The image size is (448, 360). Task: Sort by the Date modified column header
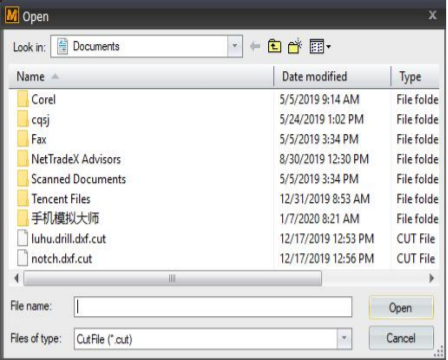[332, 77]
